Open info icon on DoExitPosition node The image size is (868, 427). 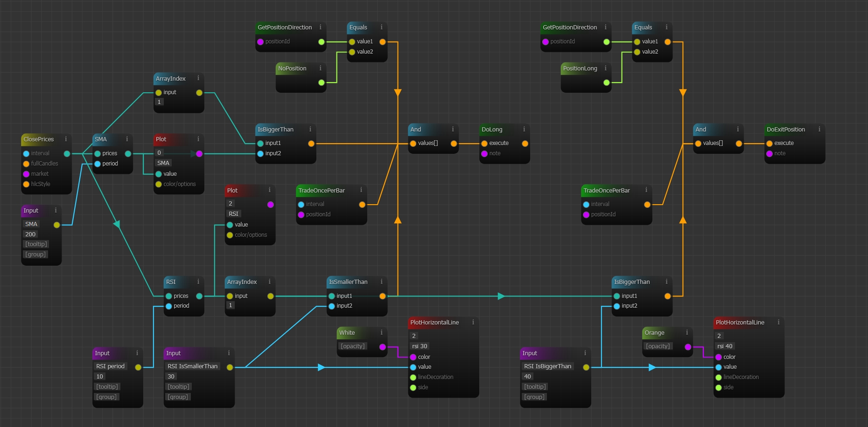pos(819,129)
